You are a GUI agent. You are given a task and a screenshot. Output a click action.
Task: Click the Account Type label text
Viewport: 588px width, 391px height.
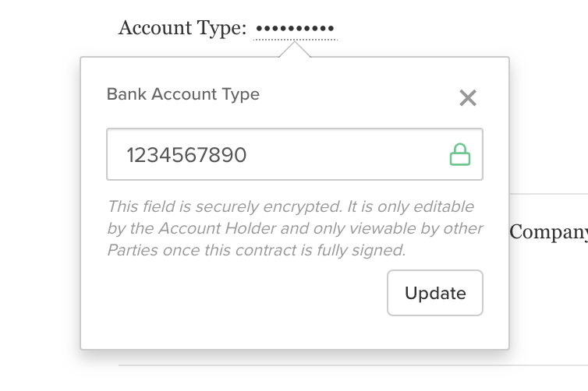(182, 29)
